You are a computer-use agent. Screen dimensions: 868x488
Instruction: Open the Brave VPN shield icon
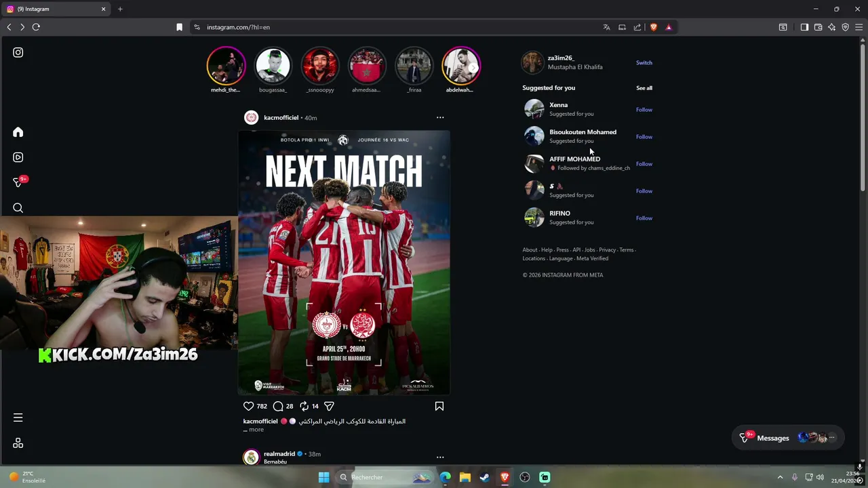[x=846, y=27]
